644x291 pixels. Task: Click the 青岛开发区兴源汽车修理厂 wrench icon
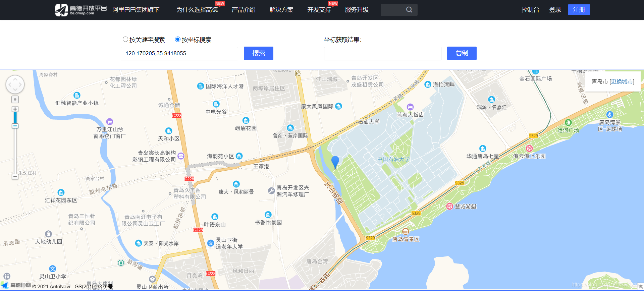click(x=271, y=191)
